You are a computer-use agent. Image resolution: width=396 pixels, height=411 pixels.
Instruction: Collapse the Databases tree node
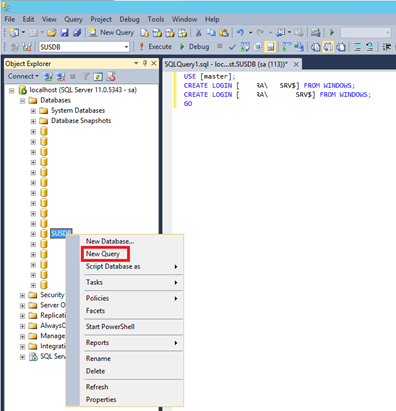click(x=22, y=101)
